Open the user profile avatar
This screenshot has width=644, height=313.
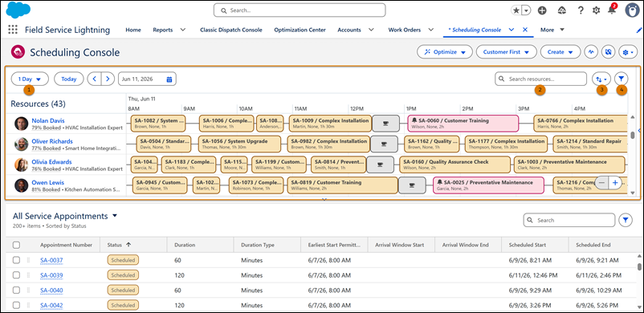click(633, 10)
